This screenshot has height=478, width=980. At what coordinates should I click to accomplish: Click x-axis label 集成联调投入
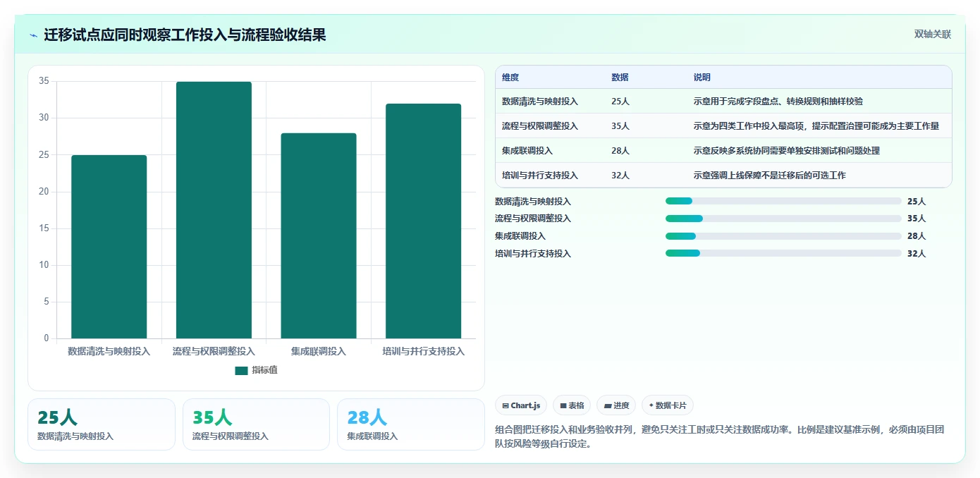[319, 351]
